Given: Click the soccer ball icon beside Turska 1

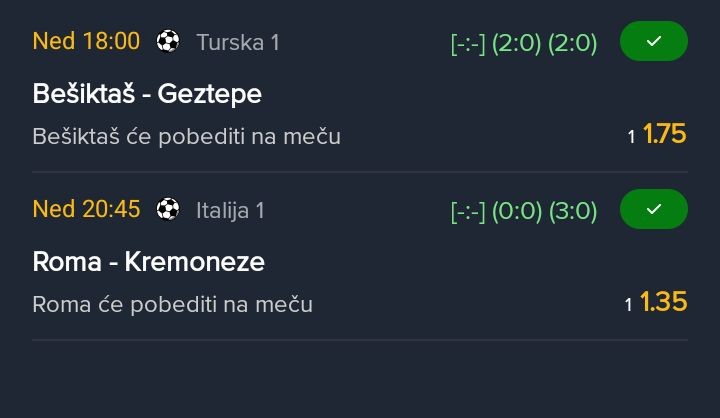Looking at the screenshot, I should pos(168,41).
